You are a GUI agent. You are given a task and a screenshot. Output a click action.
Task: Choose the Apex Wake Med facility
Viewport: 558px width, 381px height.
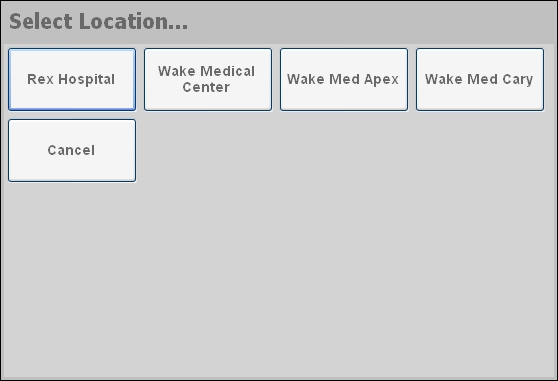coord(344,79)
